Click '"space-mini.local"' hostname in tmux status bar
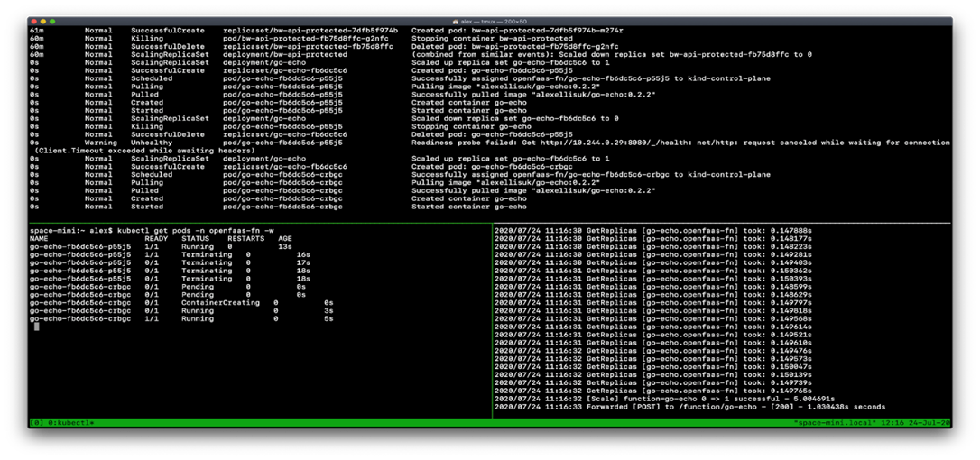 (x=835, y=423)
